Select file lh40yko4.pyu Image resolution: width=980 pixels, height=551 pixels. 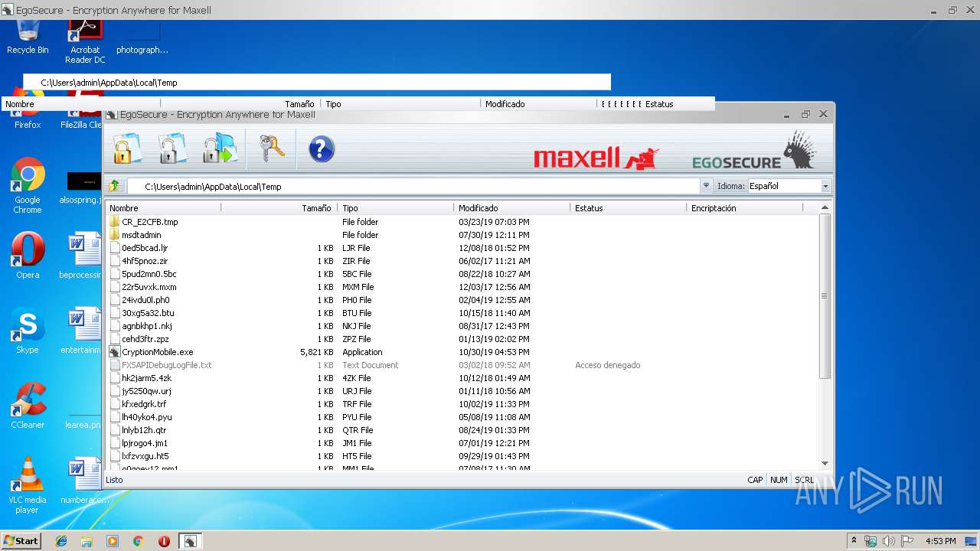147,417
